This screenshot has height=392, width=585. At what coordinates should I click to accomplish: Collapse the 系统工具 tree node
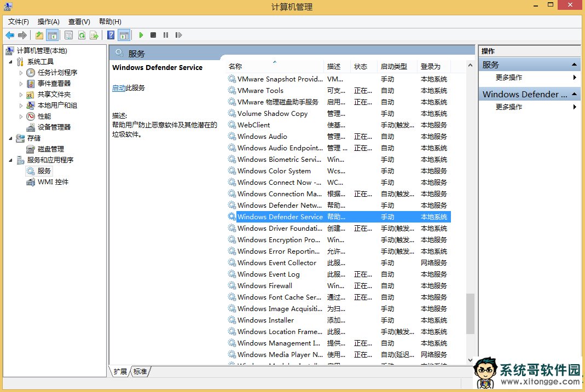tap(10, 62)
